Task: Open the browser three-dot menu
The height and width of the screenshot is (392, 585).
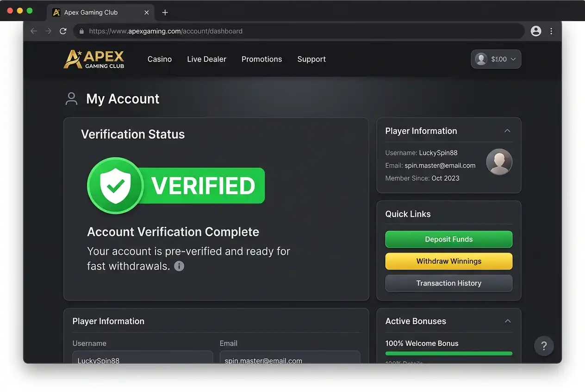Action: 551,31
